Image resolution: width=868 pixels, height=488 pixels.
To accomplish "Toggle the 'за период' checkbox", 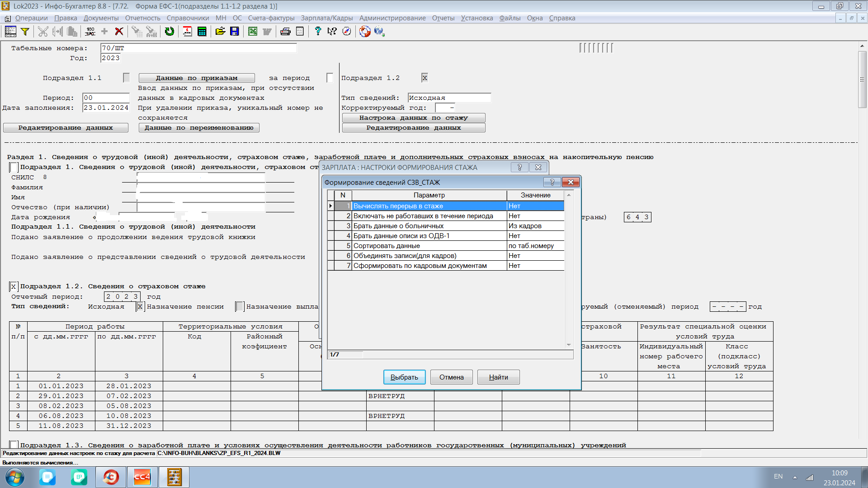I will 330,78.
